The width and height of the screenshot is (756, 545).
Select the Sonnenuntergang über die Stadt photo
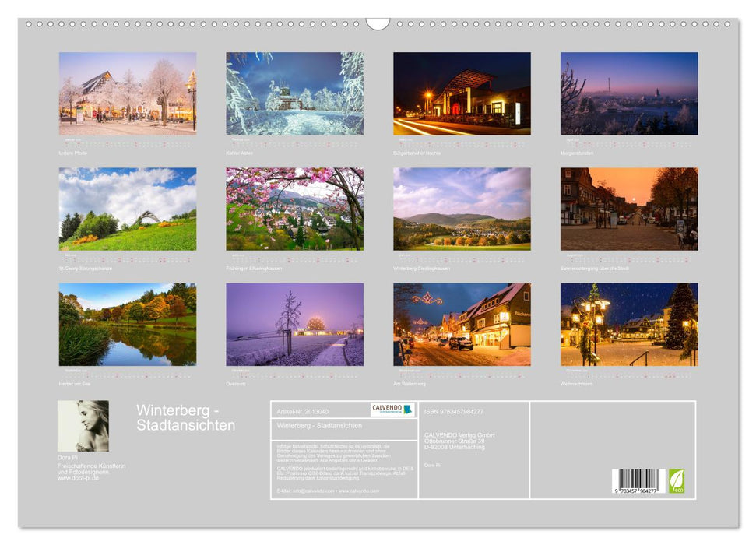coord(629,209)
